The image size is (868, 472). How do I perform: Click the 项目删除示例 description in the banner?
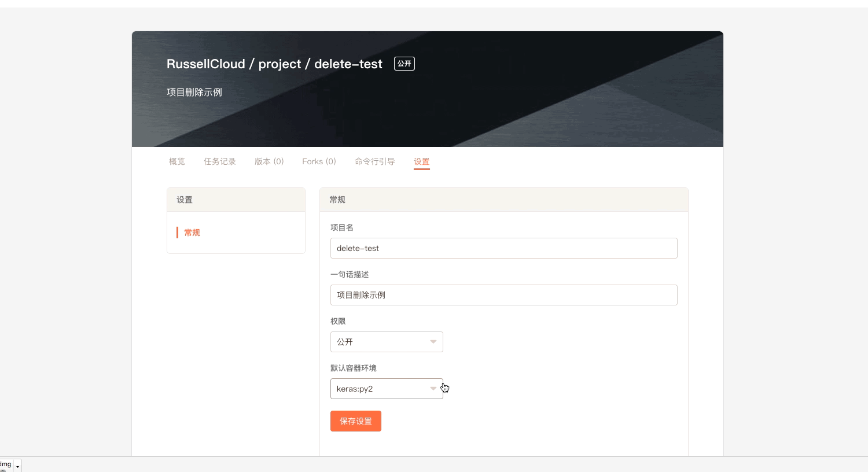[x=194, y=93]
